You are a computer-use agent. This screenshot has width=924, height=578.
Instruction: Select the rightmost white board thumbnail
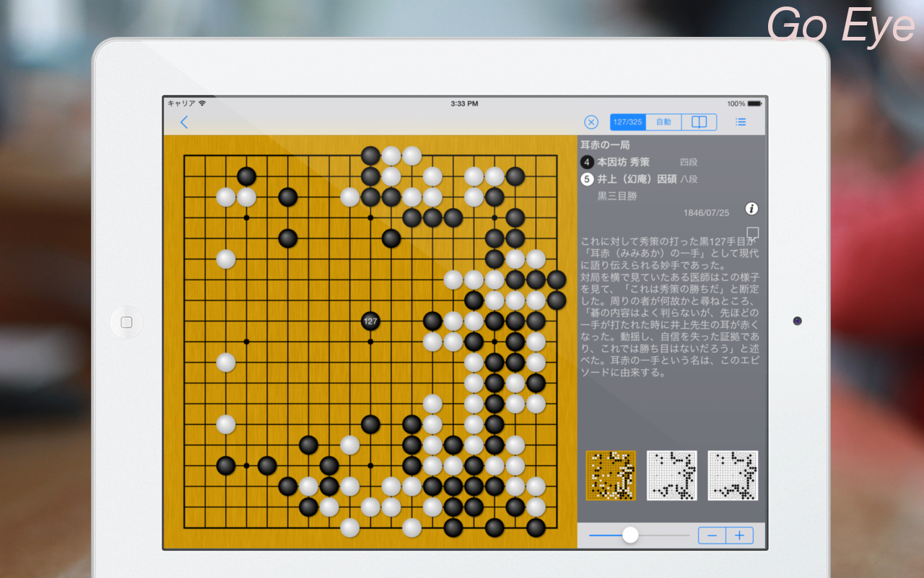pyautogui.click(x=733, y=475)
